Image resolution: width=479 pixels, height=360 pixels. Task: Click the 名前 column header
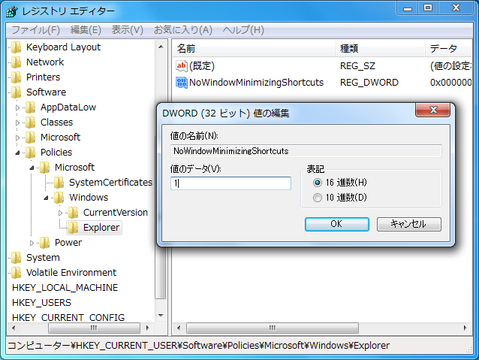[x=254, y=49]
